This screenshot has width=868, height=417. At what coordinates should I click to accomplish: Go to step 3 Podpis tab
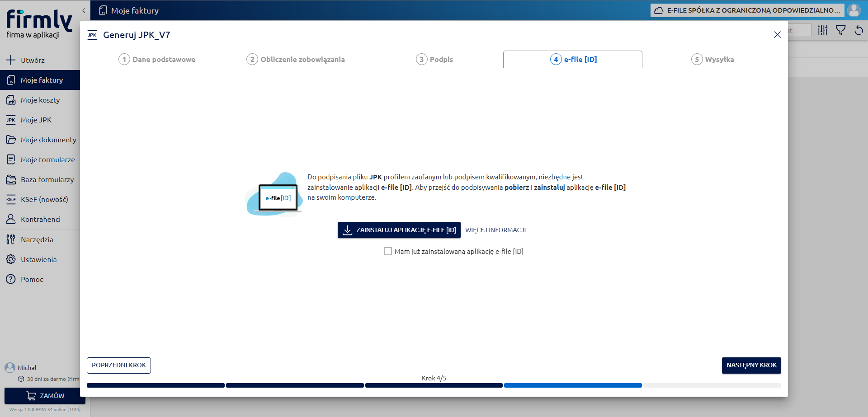click(x=434, y=59)
